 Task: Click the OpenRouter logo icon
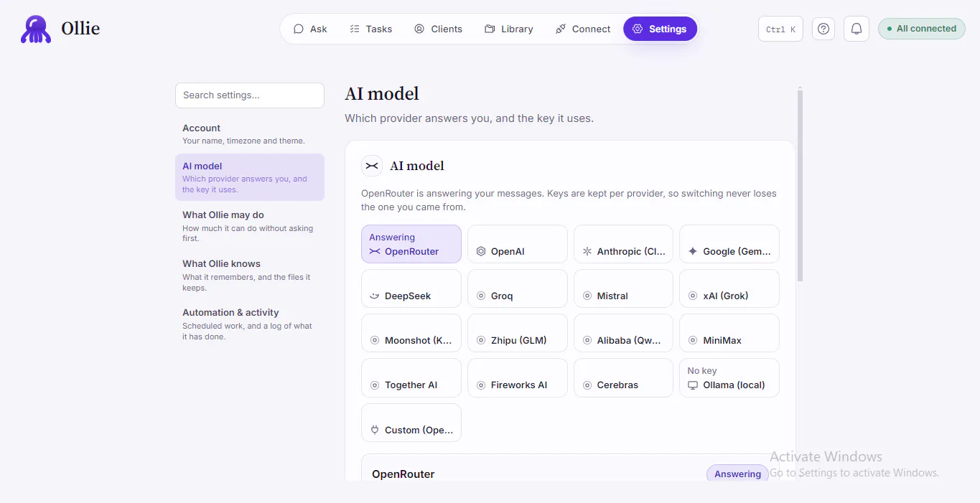(375, 252)
